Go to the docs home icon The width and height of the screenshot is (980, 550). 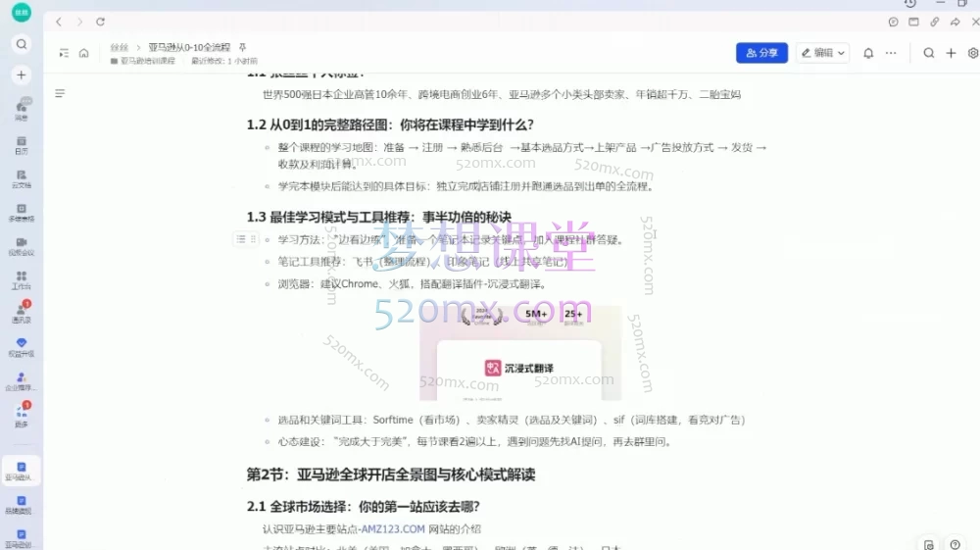click(x=83, y=53)
